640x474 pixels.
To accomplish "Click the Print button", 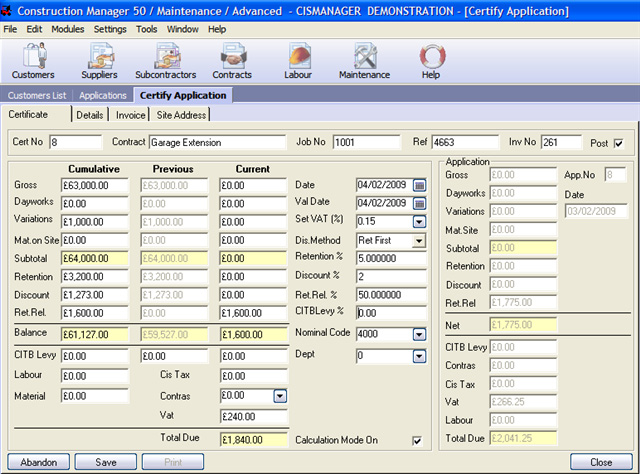I will coord(173,462).
